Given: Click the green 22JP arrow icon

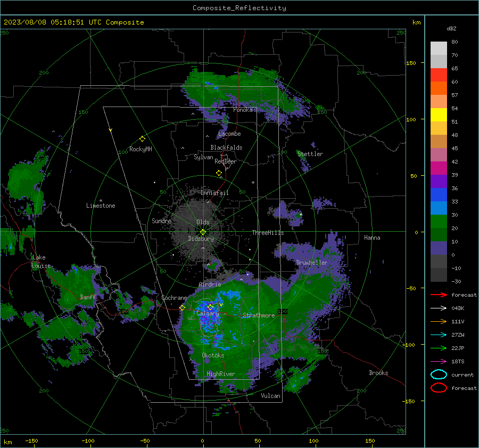Looking at the screenshot, I should (439, 348).
